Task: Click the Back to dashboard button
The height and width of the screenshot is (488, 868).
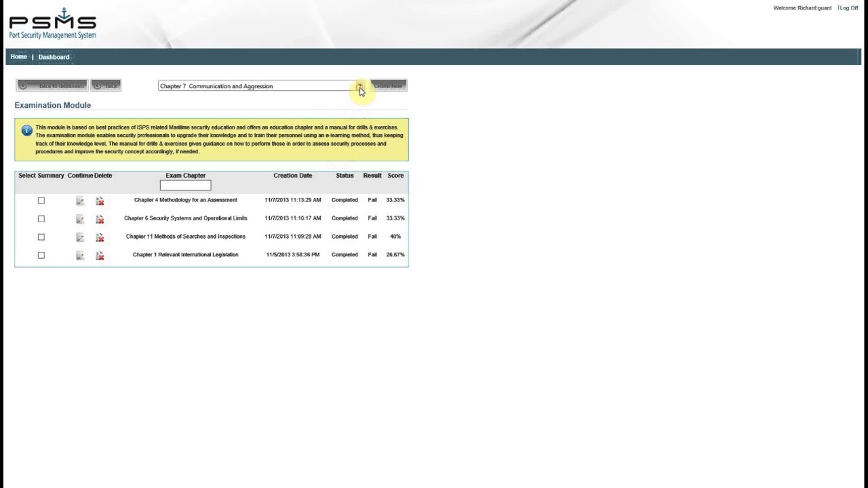Action: pos(52,86)
